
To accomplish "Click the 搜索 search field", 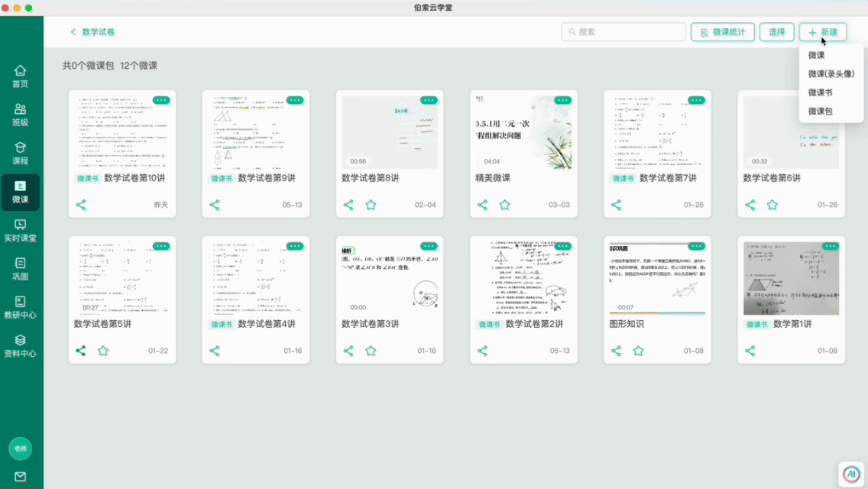I will (623, 32).
